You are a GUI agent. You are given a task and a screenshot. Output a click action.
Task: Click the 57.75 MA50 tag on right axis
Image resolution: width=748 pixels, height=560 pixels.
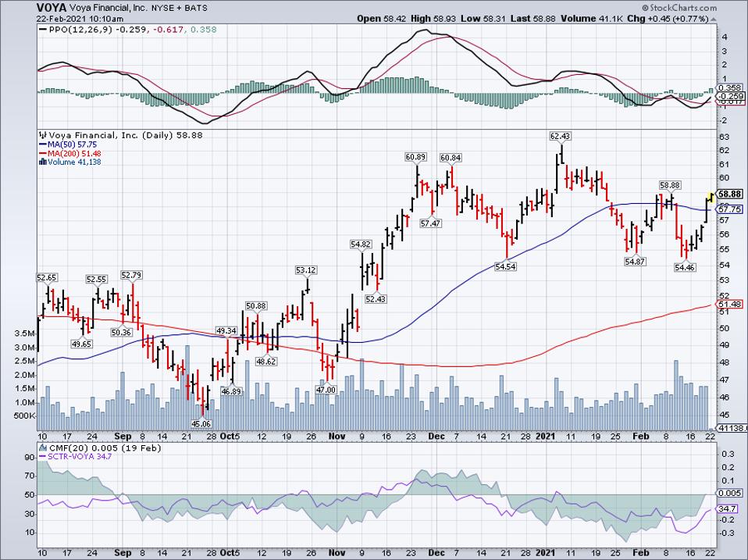(x=729, y=209)
